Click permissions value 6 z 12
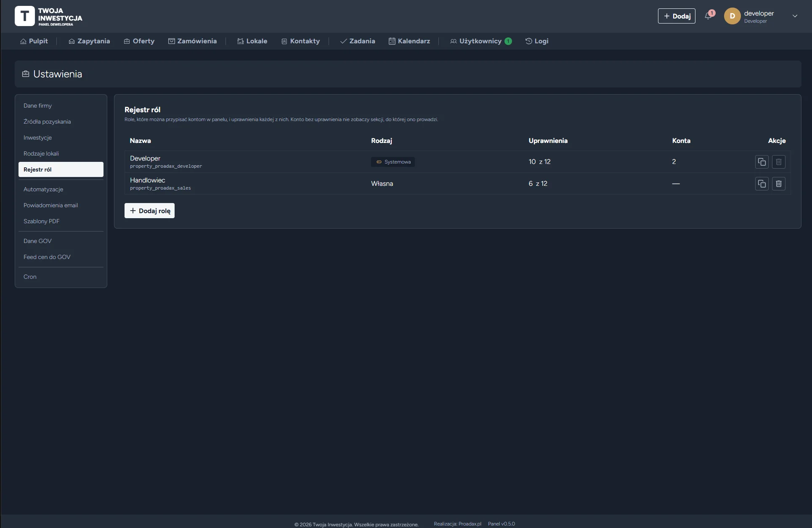 click(x=538, y=184)
